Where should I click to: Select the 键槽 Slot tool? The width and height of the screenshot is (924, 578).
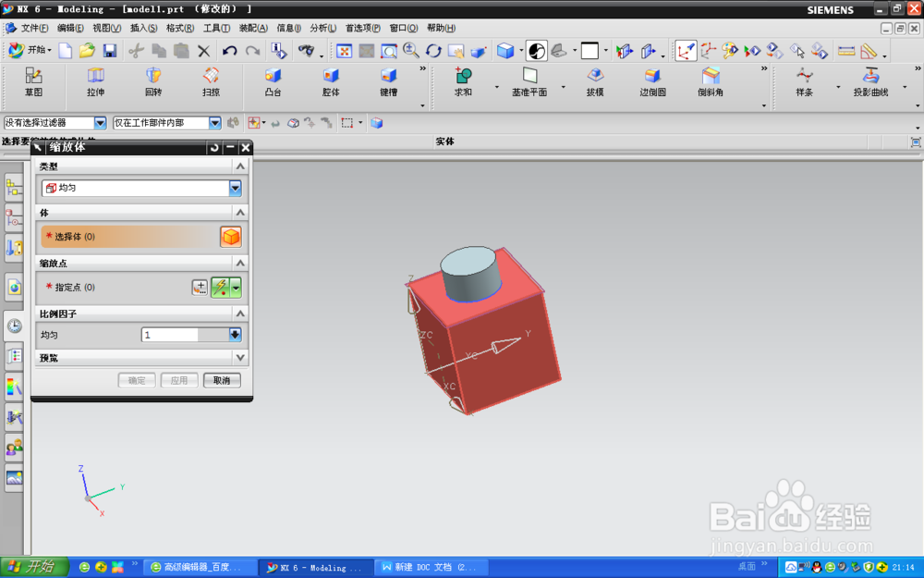coord(388,82)
